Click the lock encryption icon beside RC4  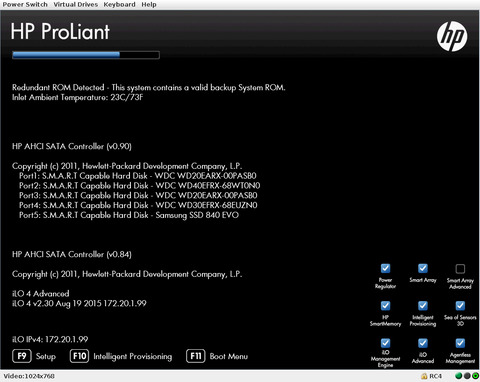(424, 376)
